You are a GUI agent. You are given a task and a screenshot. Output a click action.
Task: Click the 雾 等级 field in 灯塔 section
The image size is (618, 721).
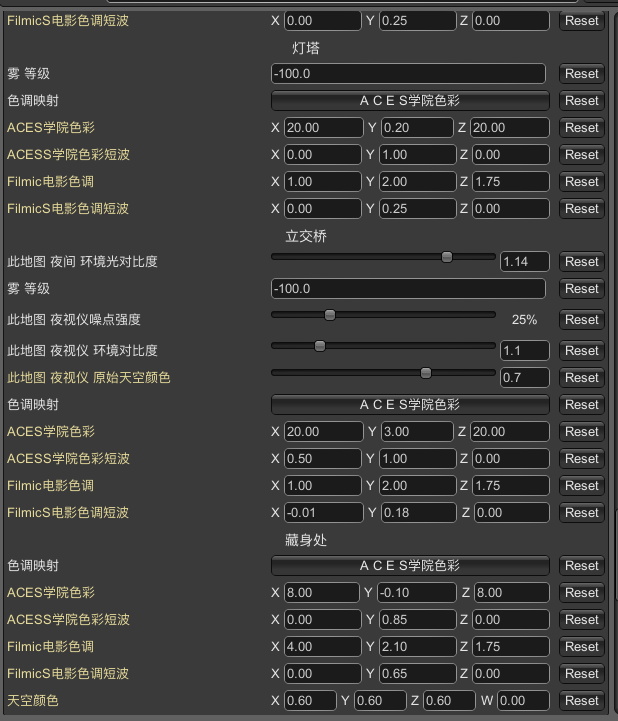408,74
